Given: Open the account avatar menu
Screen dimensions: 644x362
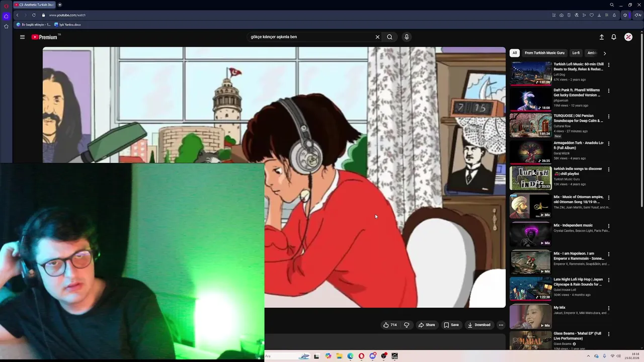Looking at the screenshot, I should [628, 37].
